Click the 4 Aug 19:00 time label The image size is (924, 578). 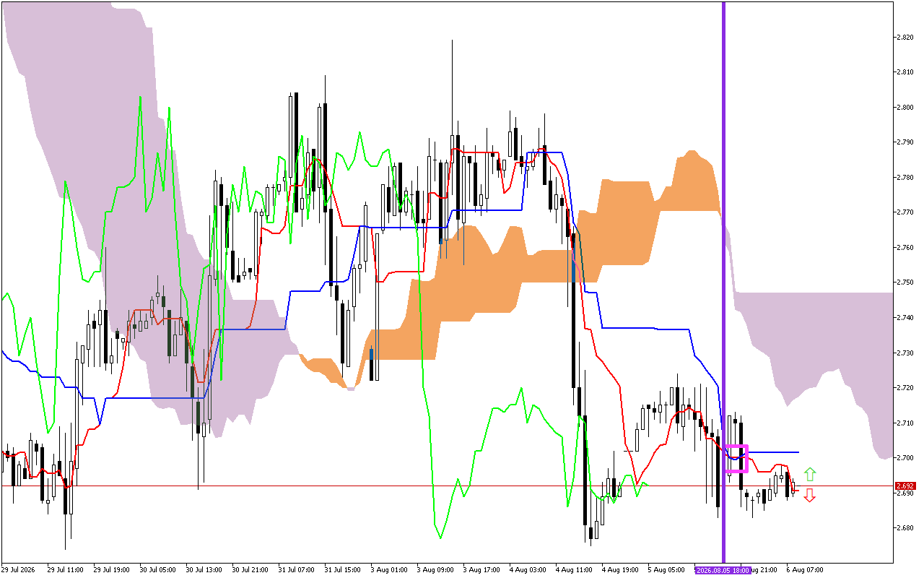(619, 570)
